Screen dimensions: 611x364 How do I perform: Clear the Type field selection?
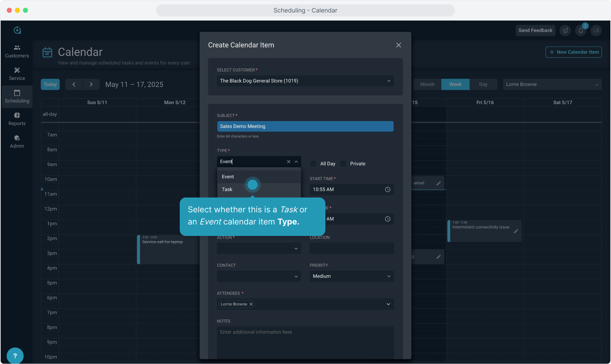[x=289, y=162]
